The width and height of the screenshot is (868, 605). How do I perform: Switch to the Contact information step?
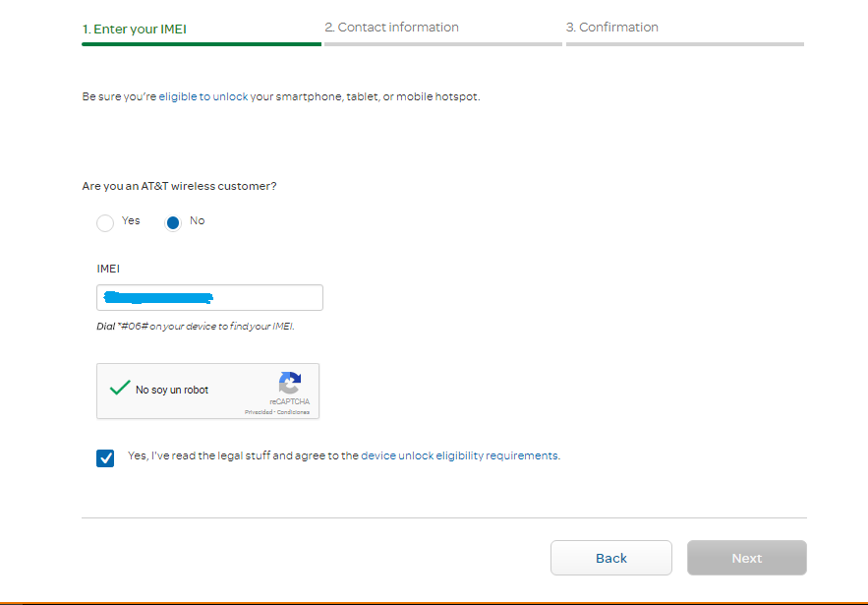391,28
